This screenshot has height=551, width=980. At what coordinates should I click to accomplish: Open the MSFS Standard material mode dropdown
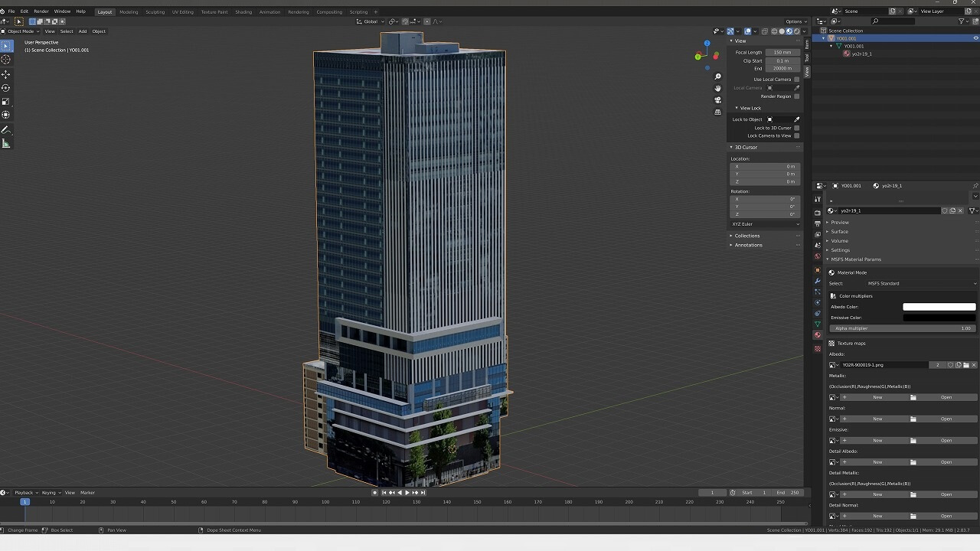pos(921,283)
